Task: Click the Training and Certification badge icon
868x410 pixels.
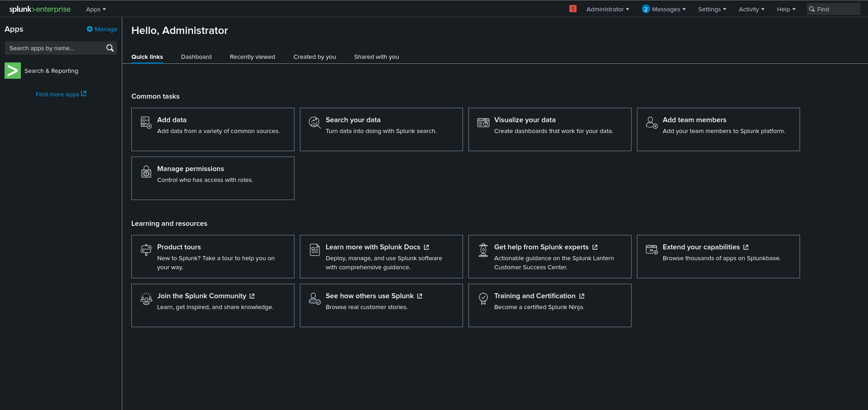Action: pos(483,299)
